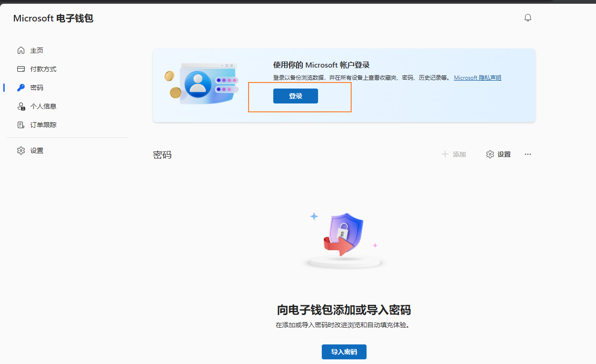Go to the 付款方式 page label
Image resolution: width=596 pixels, height=364 pixels.
coord(43,69)
